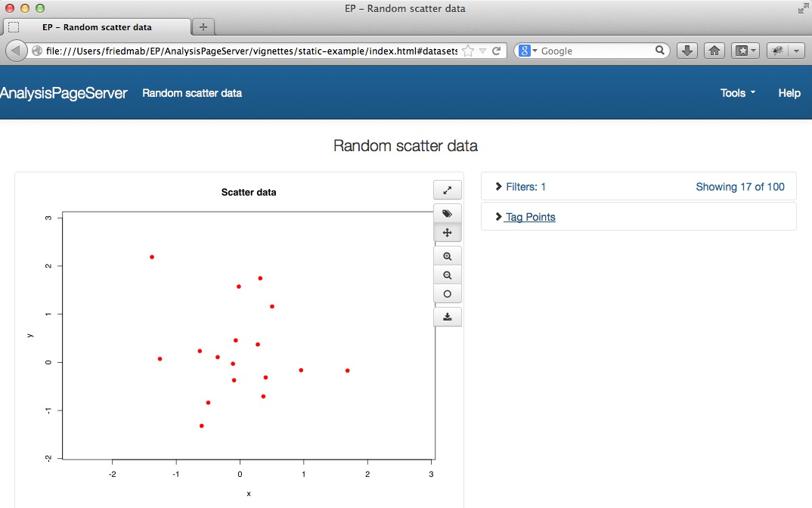Open the Help menu item
The width and height of the screenshot is (812, 508).
(789, 93)
